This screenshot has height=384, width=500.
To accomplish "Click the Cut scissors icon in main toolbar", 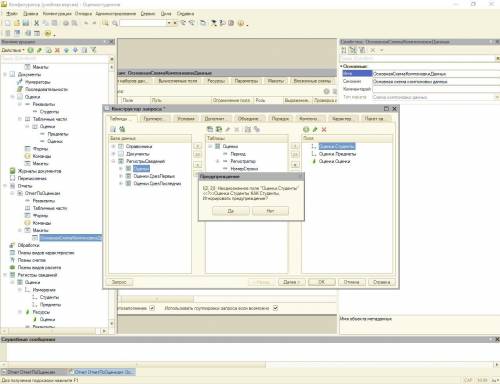I will (x=36, y=23).
